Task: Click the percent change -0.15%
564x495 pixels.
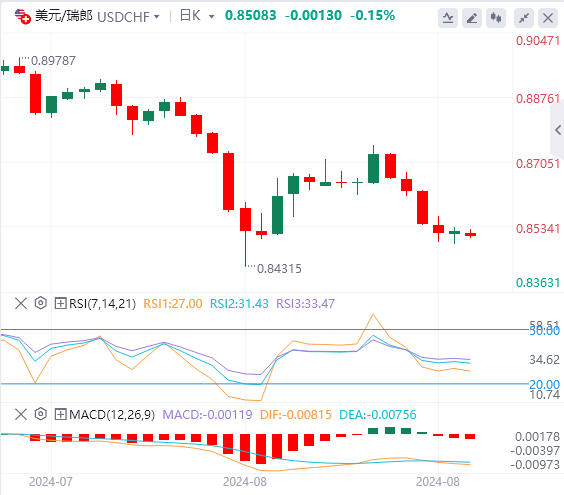Action: coord(372,15)
